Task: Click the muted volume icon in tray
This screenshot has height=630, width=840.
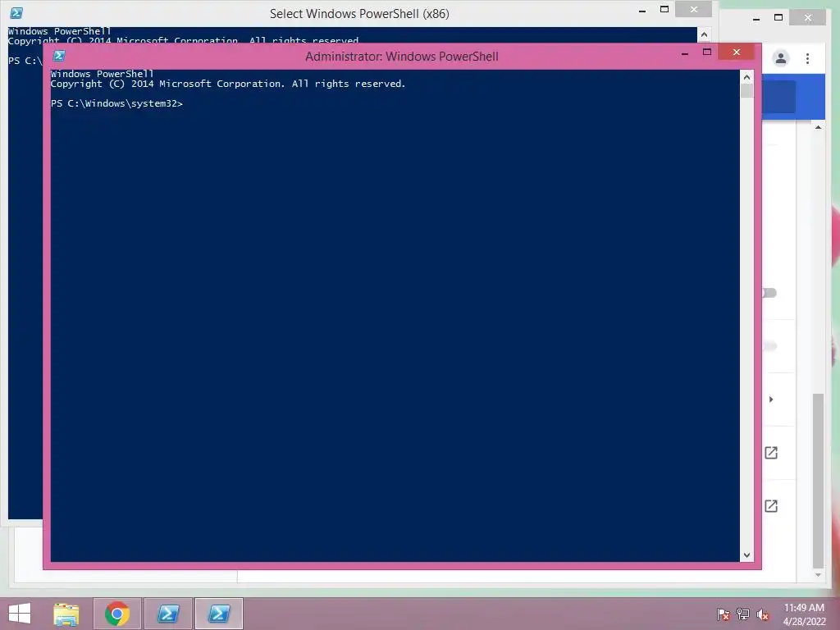Action: 762,614
